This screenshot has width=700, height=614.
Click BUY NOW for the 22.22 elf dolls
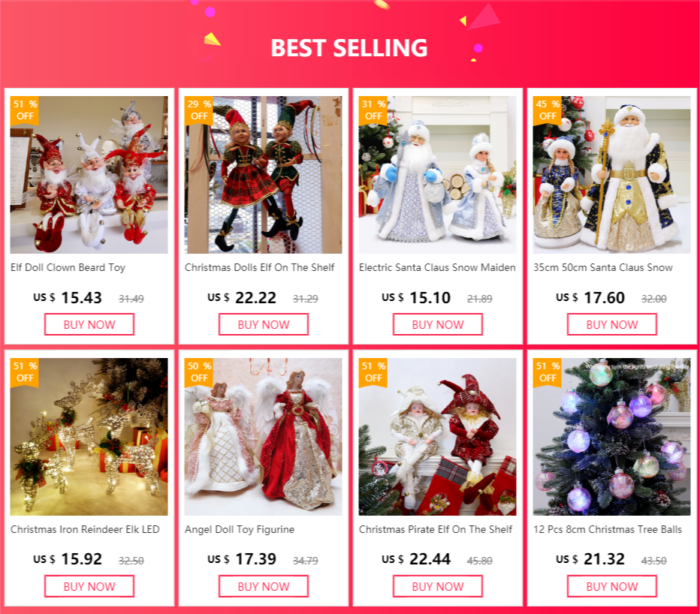264,324
